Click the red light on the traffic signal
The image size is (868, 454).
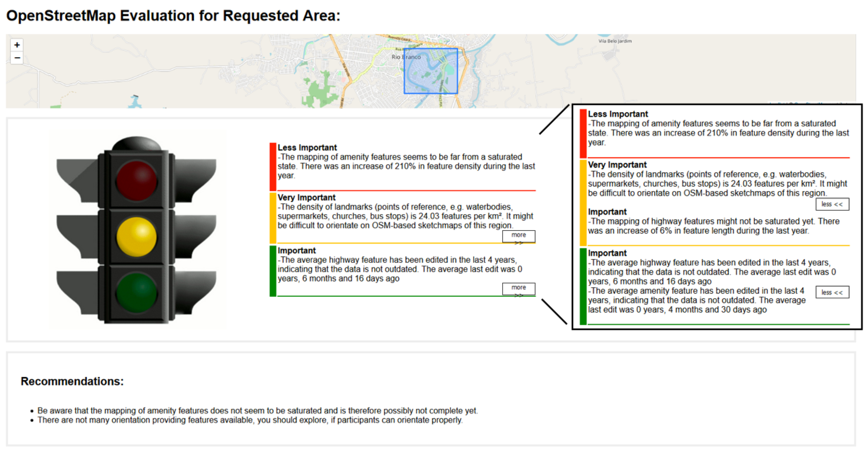click(x=136, y=181)
